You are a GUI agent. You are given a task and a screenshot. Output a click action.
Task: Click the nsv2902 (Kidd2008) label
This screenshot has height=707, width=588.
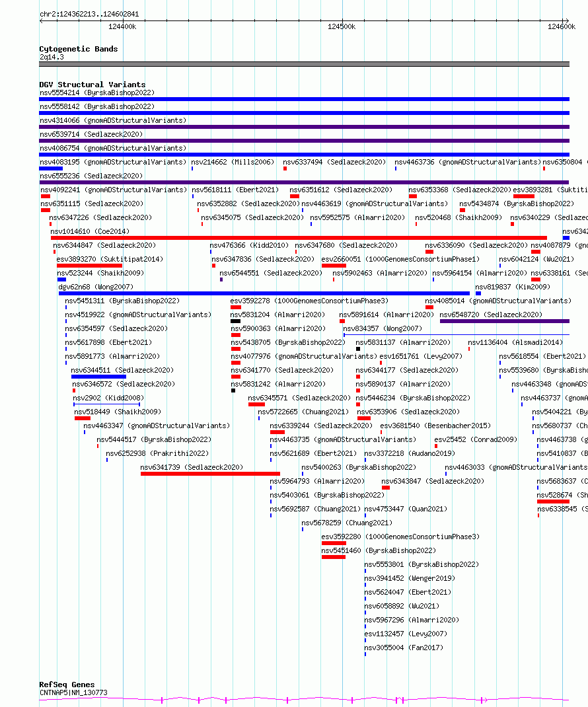click(x=108, y=398)
